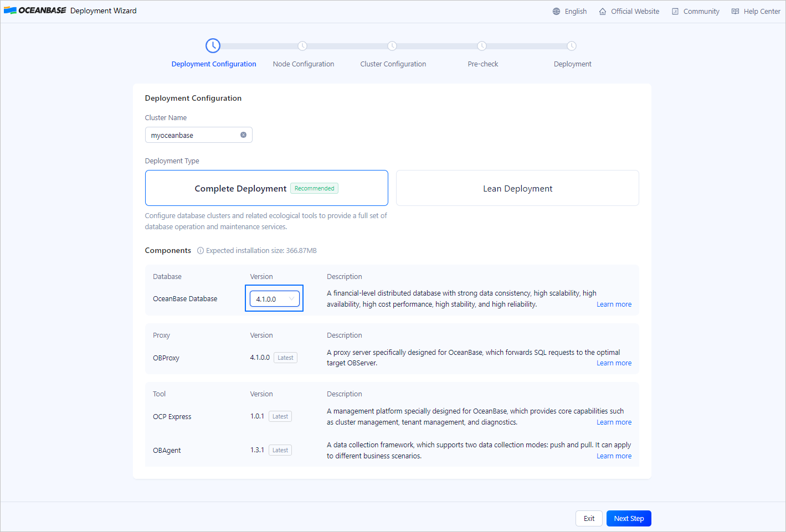Click the OBAgent component name
Screen dimensions: 786x532
(167, 451)
